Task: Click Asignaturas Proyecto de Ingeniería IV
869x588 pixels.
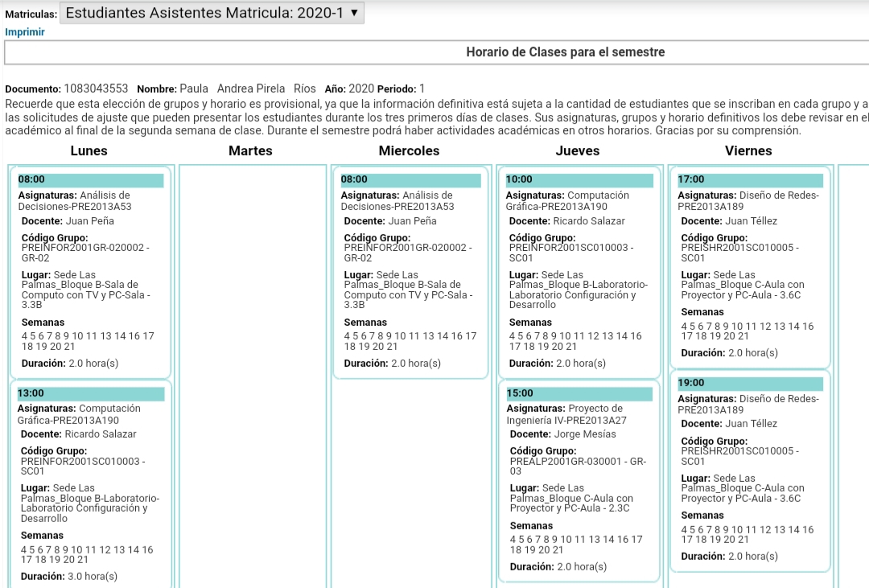Action: pos(566,414)
